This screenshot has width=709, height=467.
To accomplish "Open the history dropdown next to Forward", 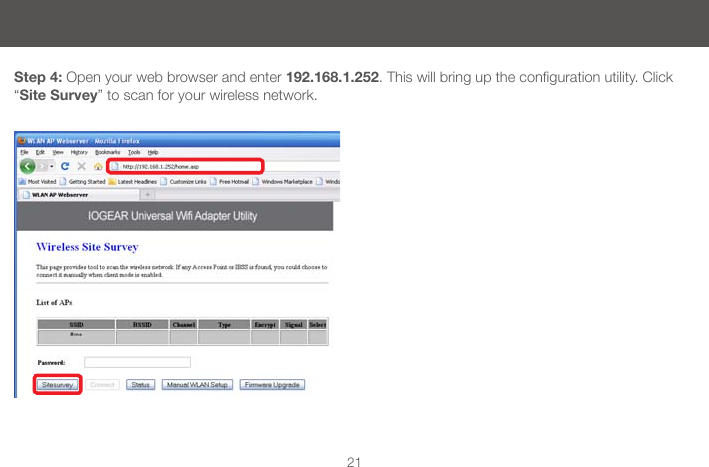I will pyautogui.click(x=52, y=166).
